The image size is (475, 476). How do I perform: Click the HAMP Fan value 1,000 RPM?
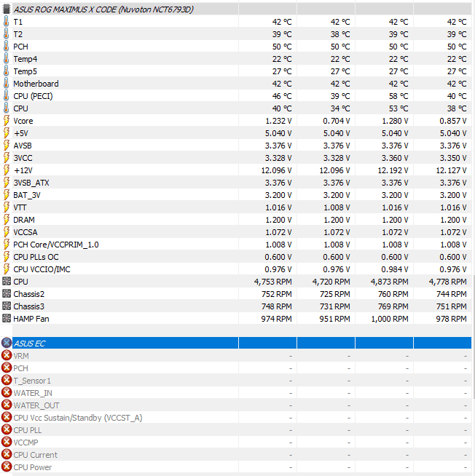390,319
